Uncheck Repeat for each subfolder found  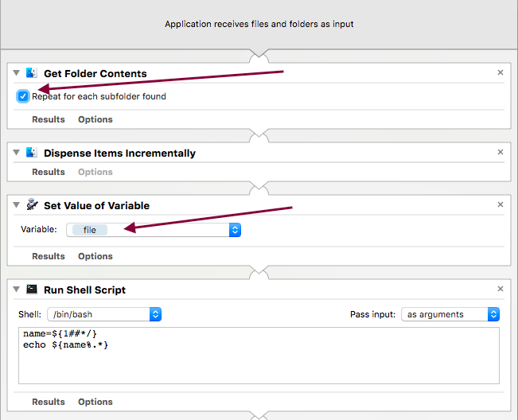(x=23, y=96)
